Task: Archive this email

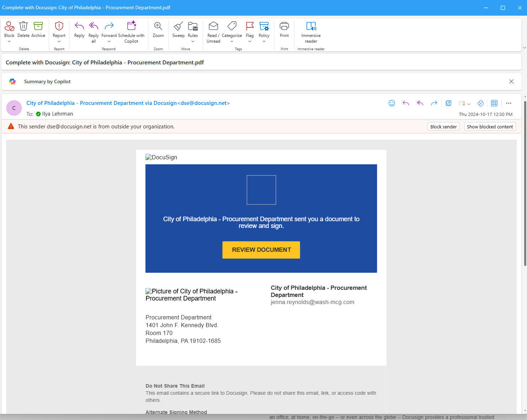Action: pos(38,30)
